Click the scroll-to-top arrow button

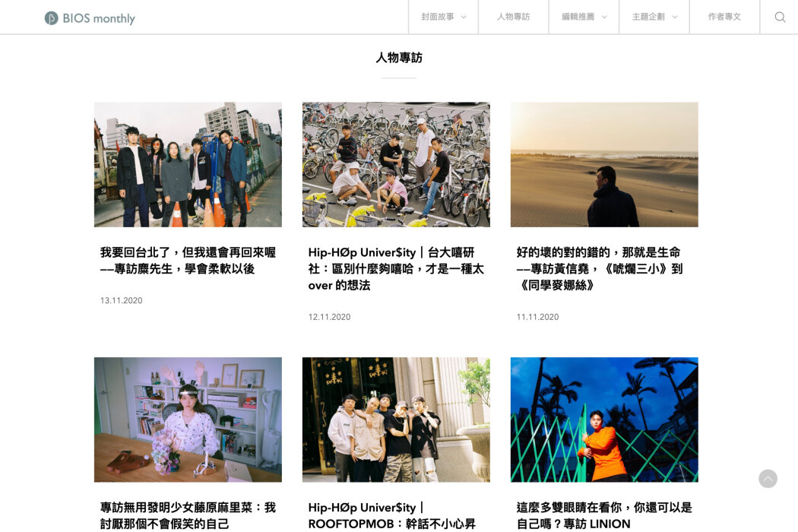click(768, 479)
